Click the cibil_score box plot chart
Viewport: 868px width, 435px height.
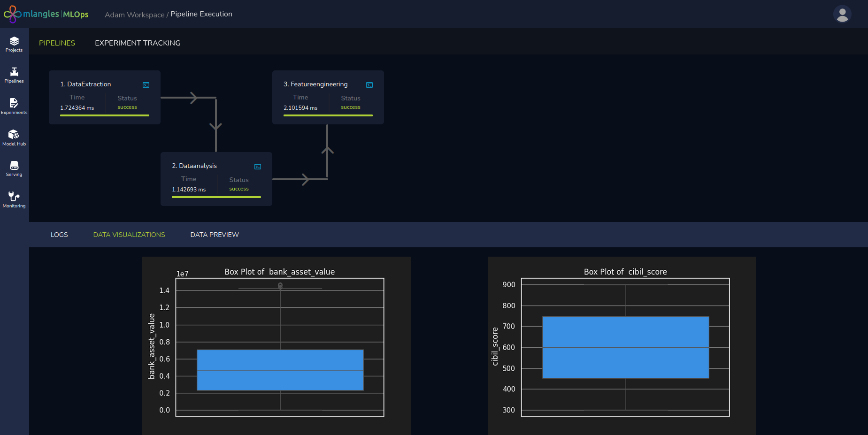(625, 346)
